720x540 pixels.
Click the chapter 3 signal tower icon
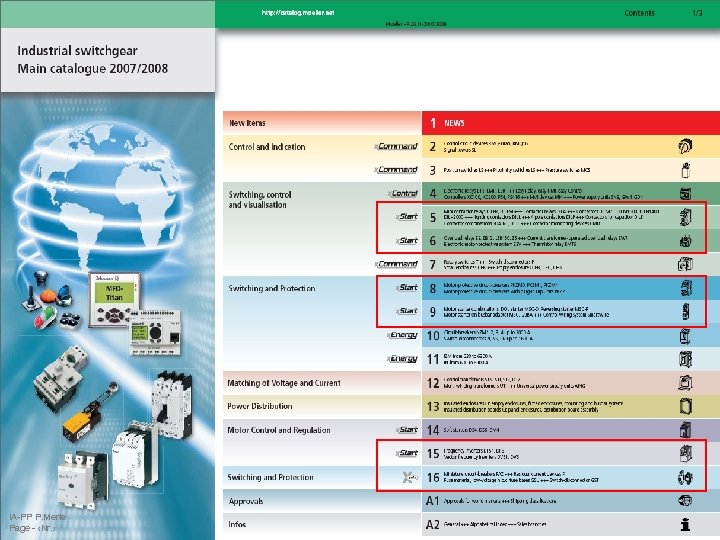(x=686, y=170)
